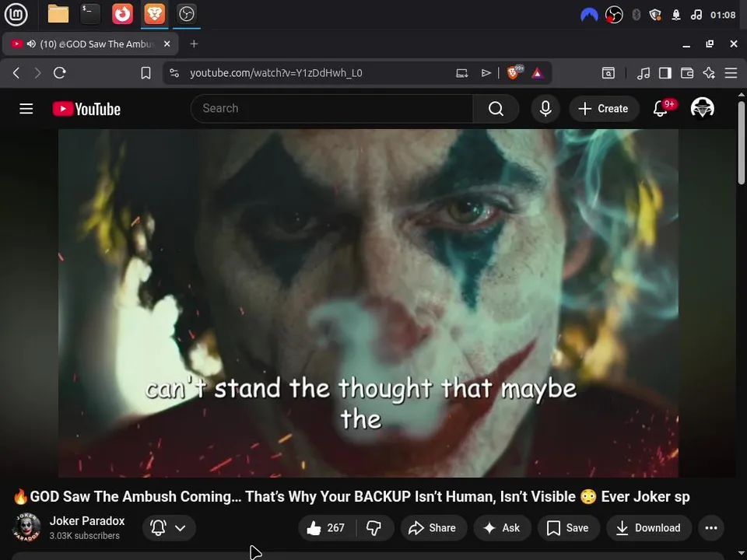Viewport: 747px width, 560px height.
Task: Click the YouTube Search field
Action: (331, 109)
